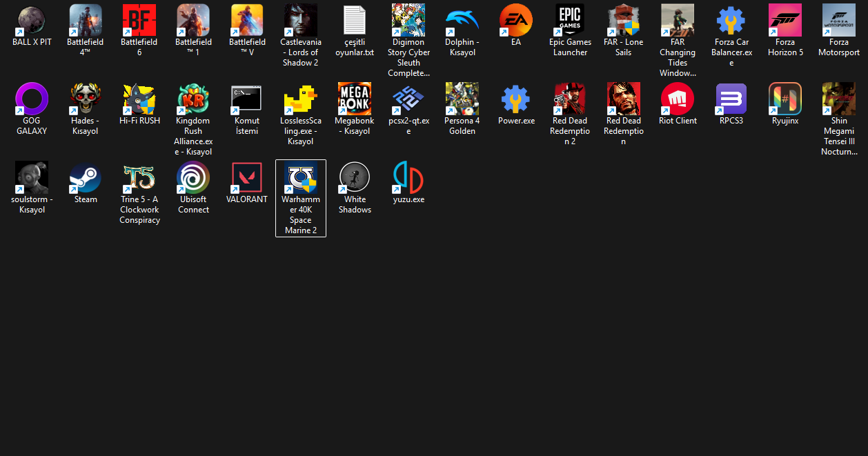
Task: Select the VALORANT icon
Action: click(247, 178)
